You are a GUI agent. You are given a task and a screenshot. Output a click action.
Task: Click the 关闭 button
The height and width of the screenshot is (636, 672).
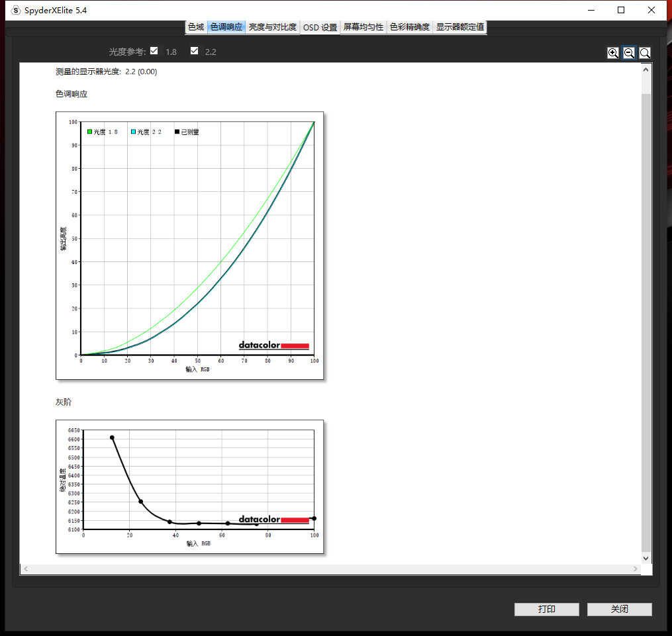(x=619, y=609)
